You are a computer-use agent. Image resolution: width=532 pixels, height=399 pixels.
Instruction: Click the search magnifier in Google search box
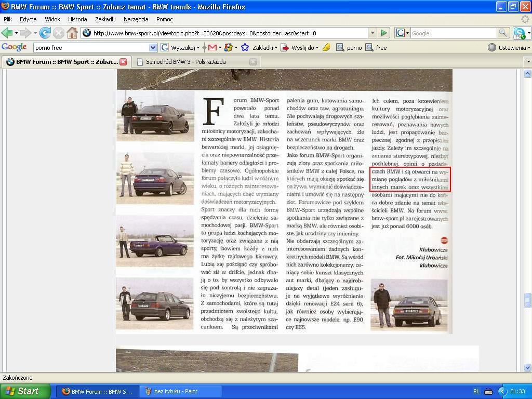click(503, 33)
